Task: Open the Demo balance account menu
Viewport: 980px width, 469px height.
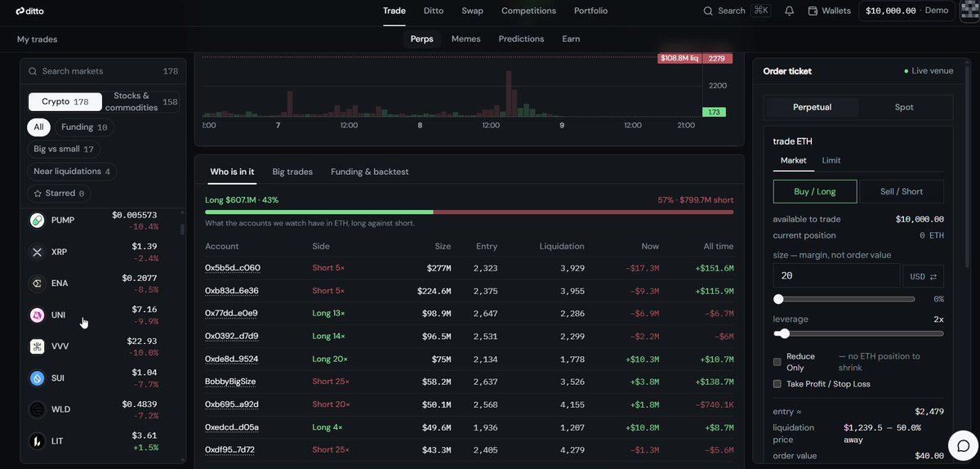Action: point(906,11)
